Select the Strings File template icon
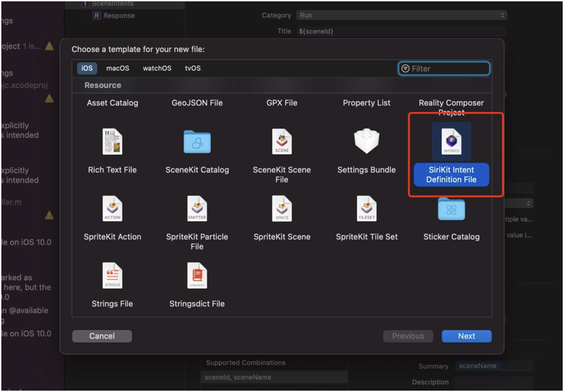 coord(112,276)
